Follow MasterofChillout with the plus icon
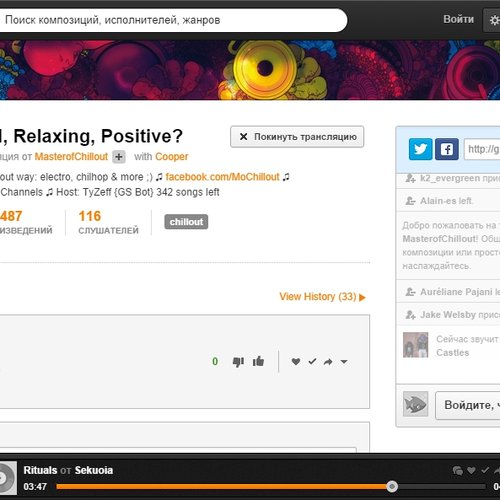Screen dimensions: 500x500 pyautogui.click(x=119, y=157)
